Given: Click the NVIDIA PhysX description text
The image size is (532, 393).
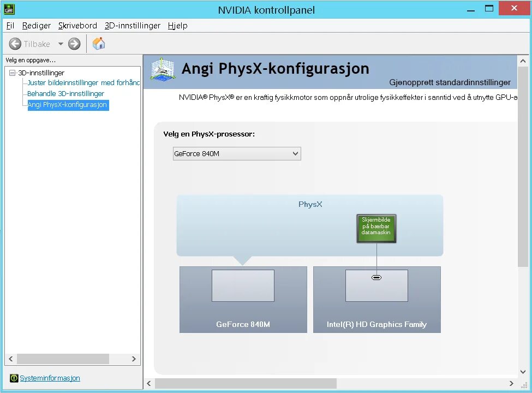Looking at the screenshot, I should [x=348, y=97].
